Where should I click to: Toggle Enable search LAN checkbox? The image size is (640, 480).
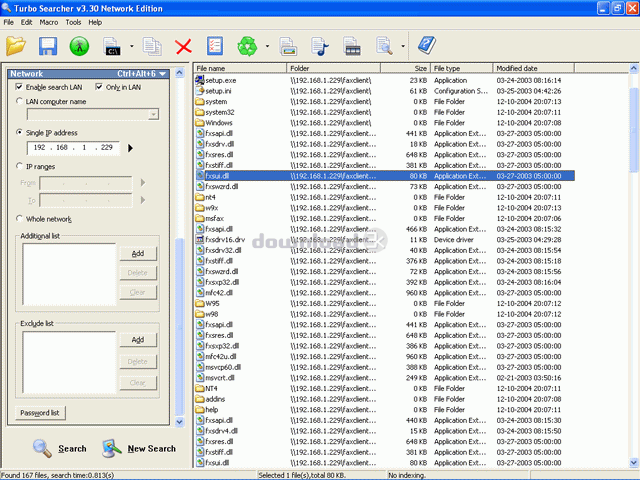19,87
